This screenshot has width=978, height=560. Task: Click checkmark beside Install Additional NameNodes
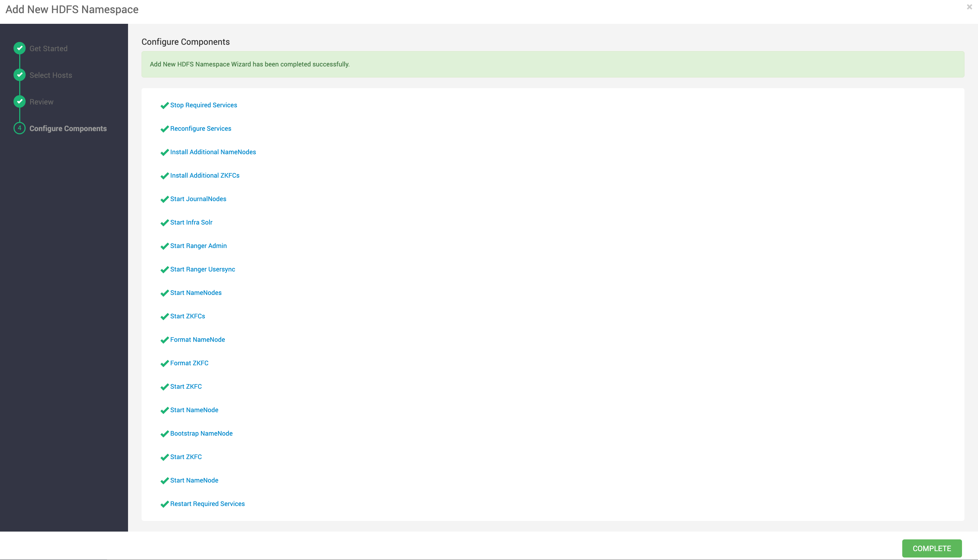tap(165, 152)
